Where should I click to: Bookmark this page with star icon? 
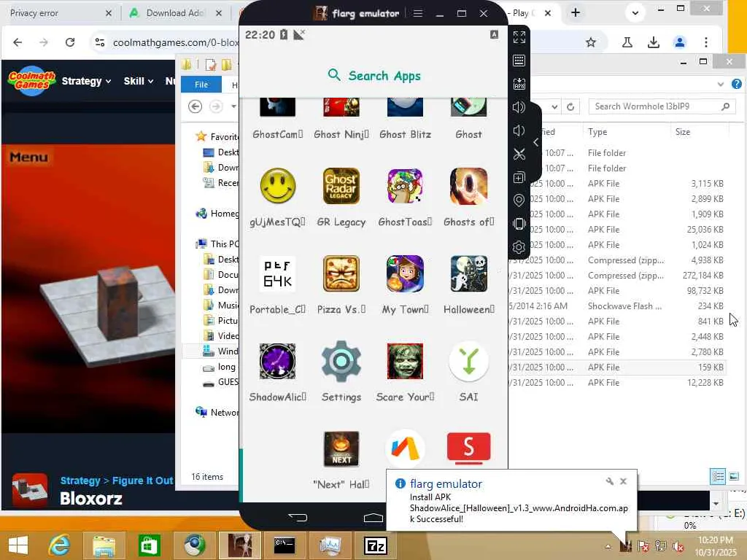pyautogui.click(x=591, y=42)
